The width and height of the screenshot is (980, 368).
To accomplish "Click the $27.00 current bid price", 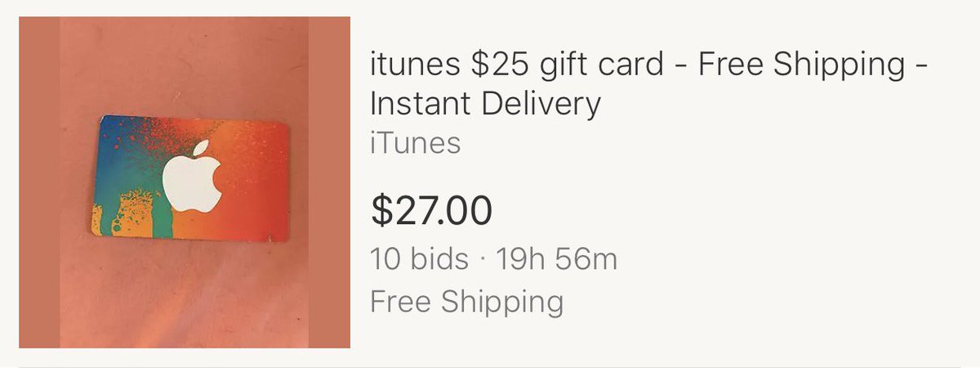I will point(431,209).
